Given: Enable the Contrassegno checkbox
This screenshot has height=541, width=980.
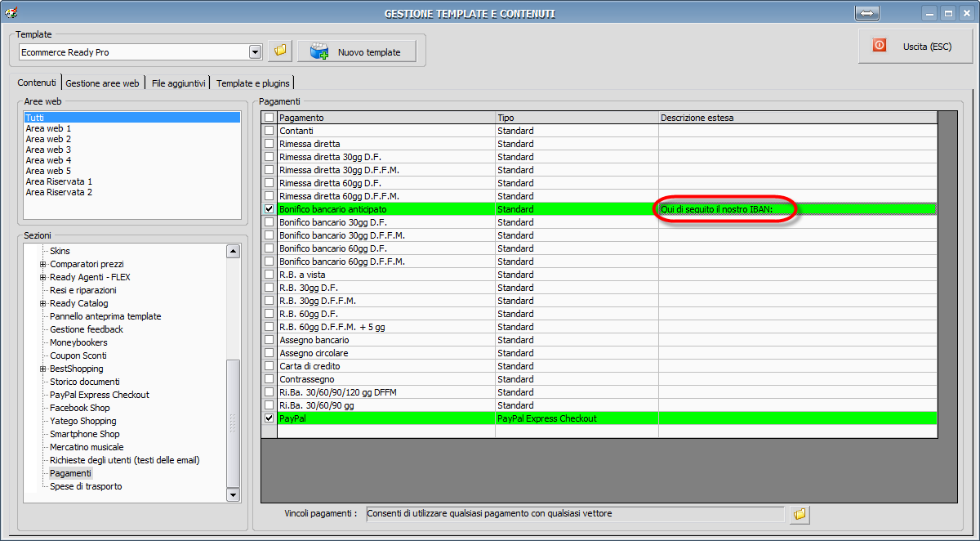Looking at the screenshot, I should [x=269, y=379].
